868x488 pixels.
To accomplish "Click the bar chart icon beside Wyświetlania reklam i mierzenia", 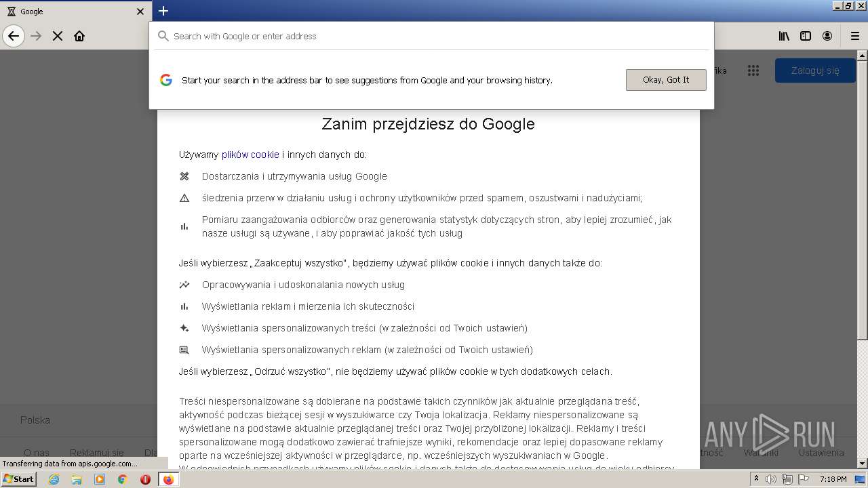I will pyautogui.click(x=184, y=306).
